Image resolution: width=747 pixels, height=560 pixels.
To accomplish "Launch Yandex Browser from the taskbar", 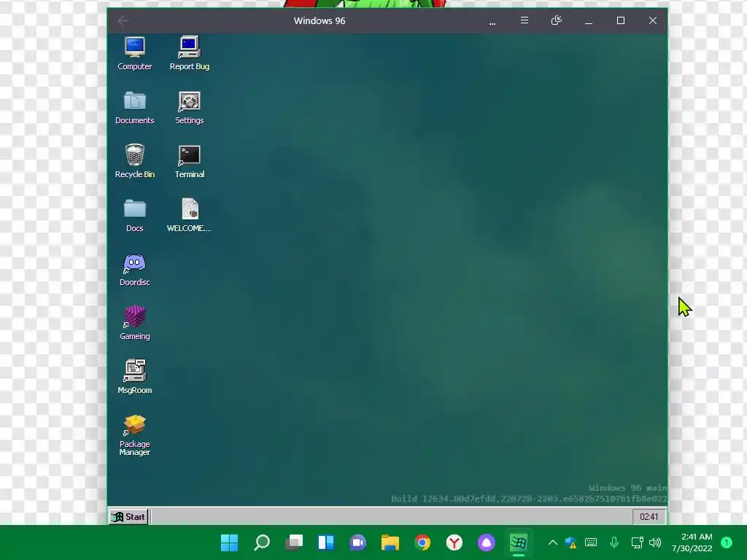I will (454, 542).
